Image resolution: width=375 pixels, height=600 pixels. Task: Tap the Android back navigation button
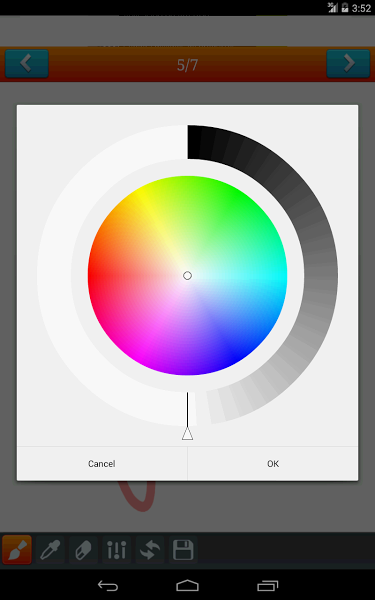(x=108, y=585)
